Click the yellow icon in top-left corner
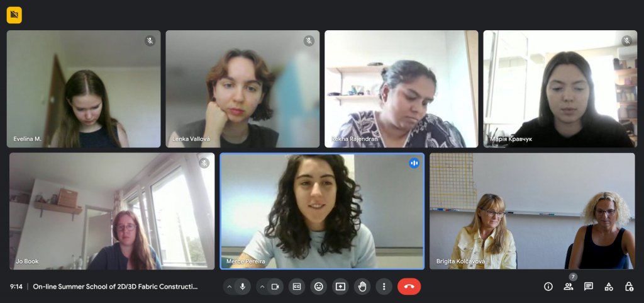644x303 pixels. pyautogui.click(x=14, y=15)
